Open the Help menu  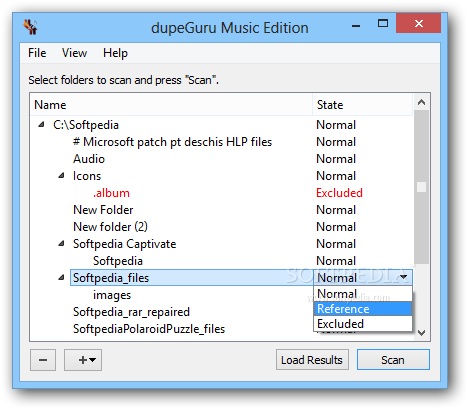115,53
